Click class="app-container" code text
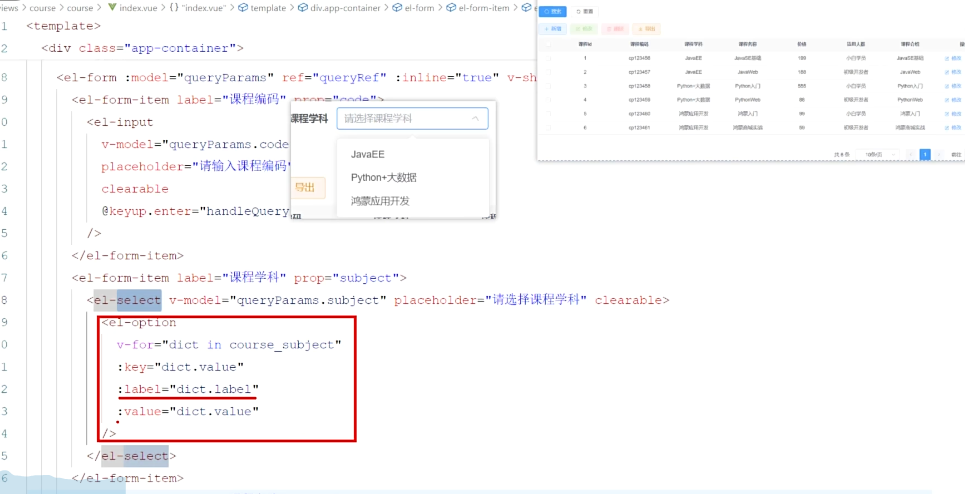 [x=158, y=48]
